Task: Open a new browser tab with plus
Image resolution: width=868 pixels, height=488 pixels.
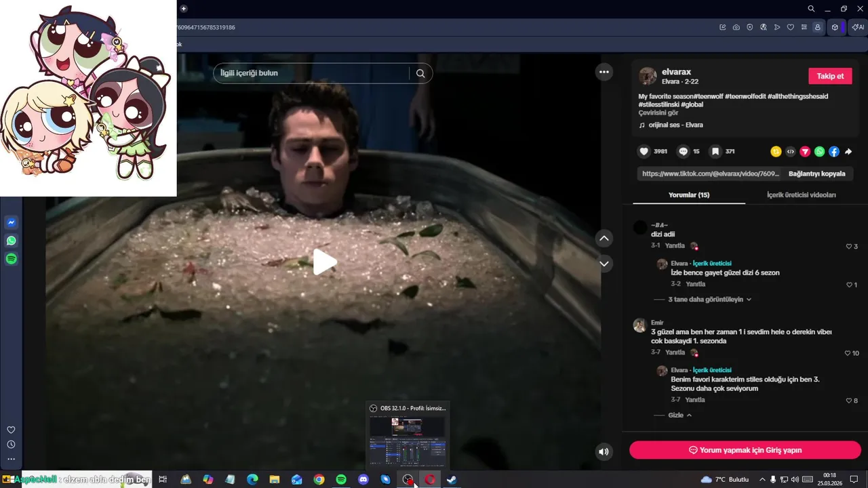Action: click(183, 9)
